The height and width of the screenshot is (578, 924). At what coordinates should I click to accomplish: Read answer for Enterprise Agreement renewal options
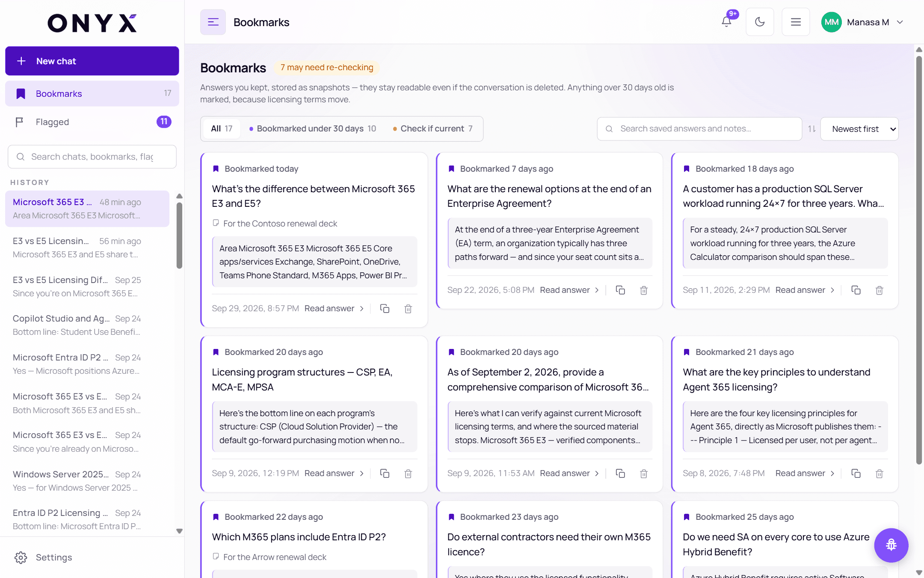[569, 290]
